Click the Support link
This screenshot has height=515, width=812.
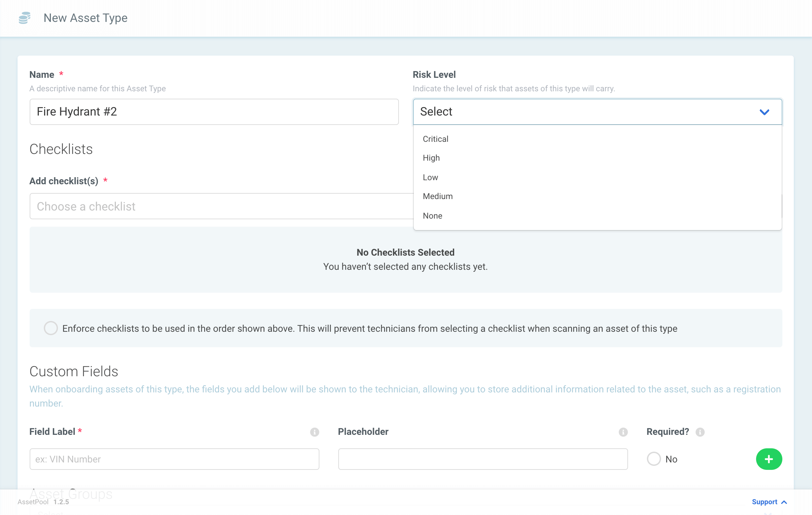(765, 502)
